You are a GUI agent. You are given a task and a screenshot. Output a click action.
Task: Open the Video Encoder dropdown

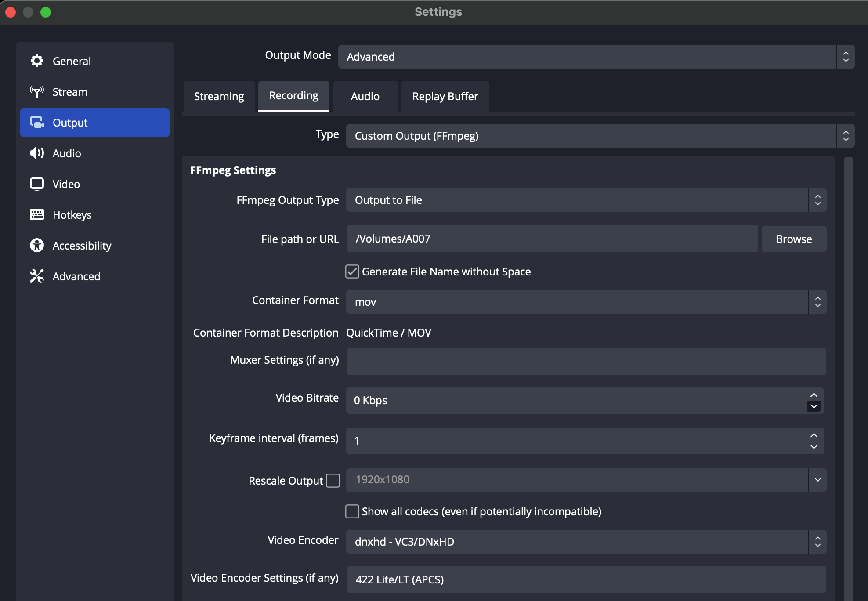(x=586, y=542)
